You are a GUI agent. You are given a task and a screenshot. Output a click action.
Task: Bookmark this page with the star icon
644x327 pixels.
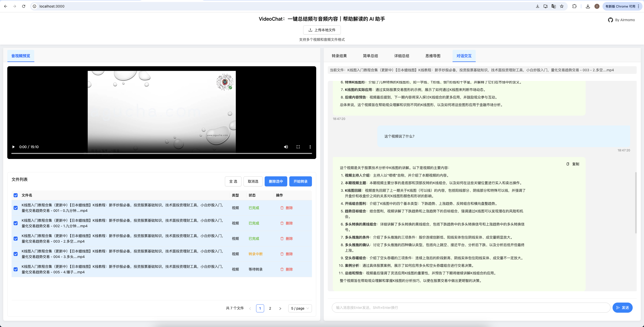(562, 6)
